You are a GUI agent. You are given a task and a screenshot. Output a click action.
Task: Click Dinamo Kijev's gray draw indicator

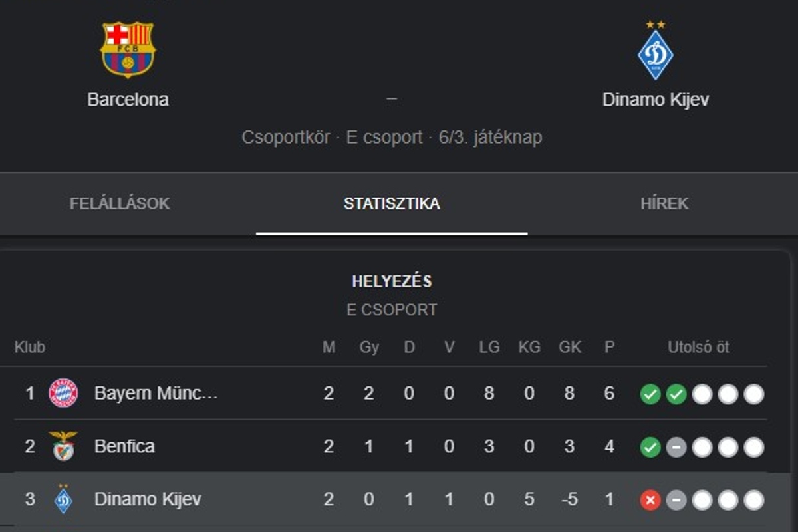pos(676,500)
